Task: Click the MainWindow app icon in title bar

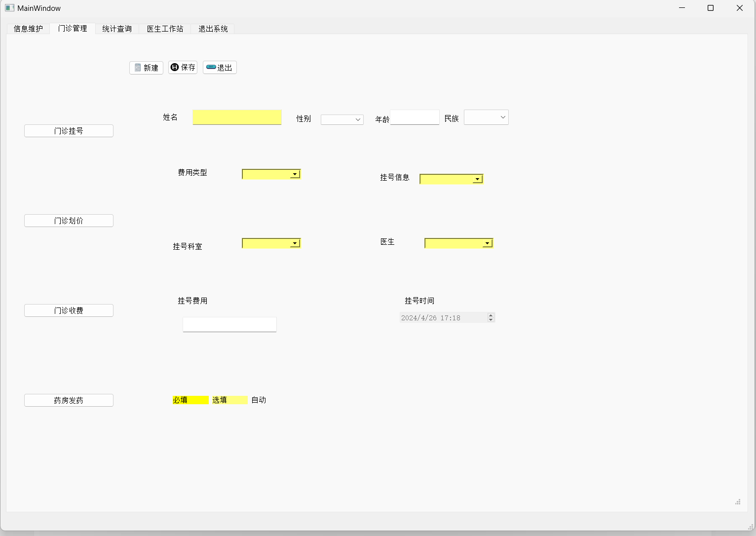Action: point(9,8)
